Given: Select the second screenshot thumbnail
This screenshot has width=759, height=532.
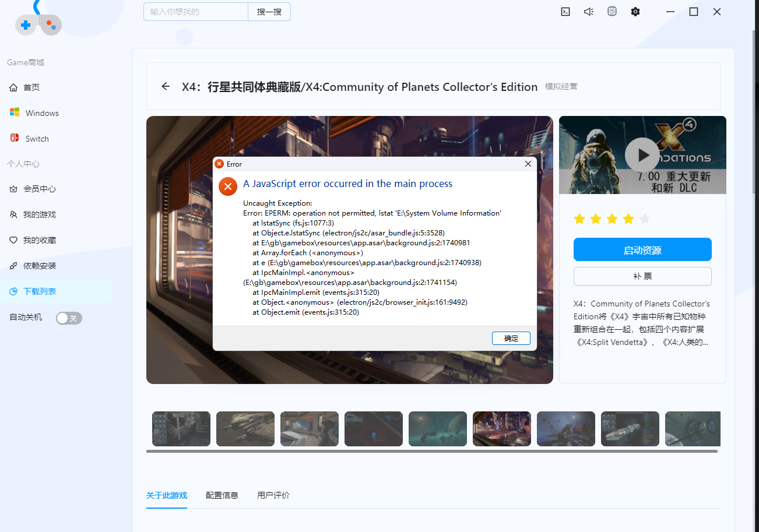Looking at the screenshot, I should 245,429.
